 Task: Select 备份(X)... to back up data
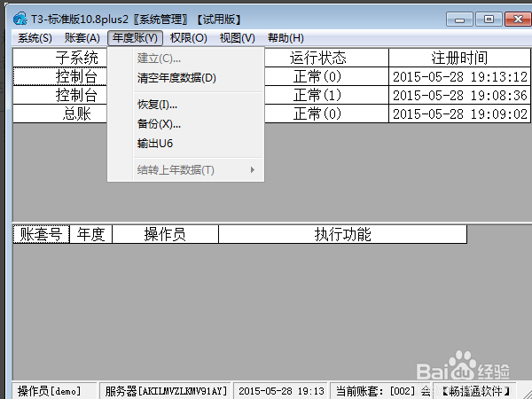(159, 124)
